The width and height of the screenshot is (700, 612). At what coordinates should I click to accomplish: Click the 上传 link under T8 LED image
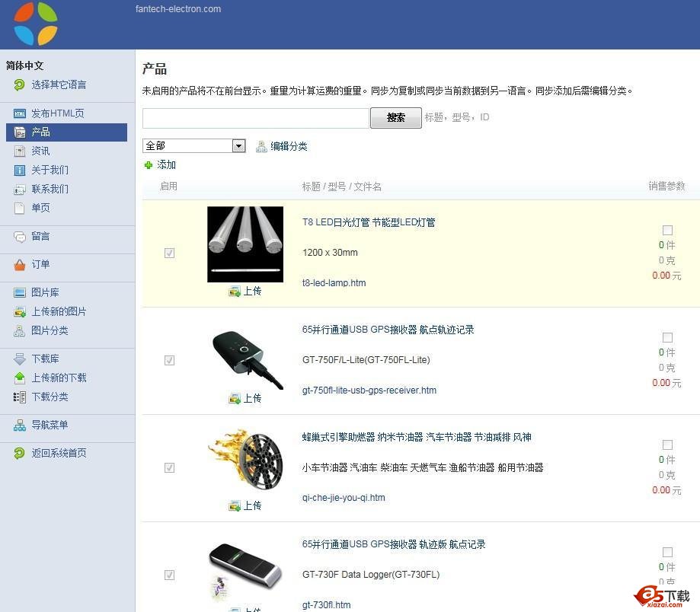(x=252, y=292)
